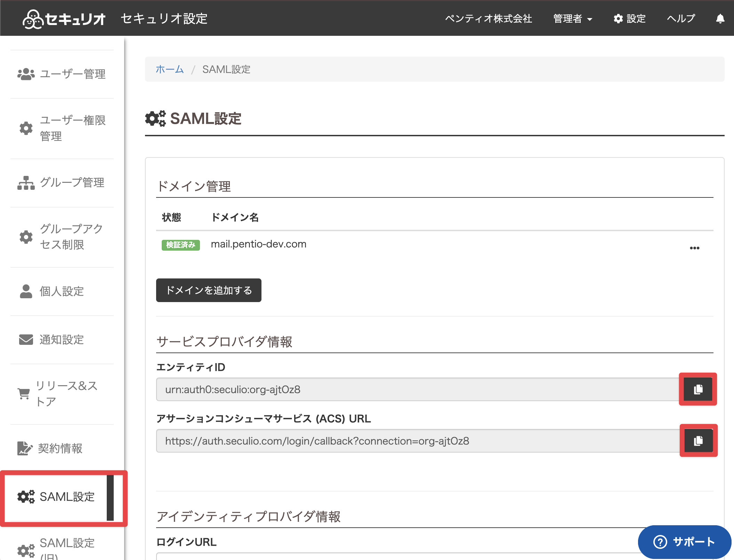Click the ドメイン名 column header
This screenshot has height=560, width=734.
pyautogui.click(x=235, y=217)
